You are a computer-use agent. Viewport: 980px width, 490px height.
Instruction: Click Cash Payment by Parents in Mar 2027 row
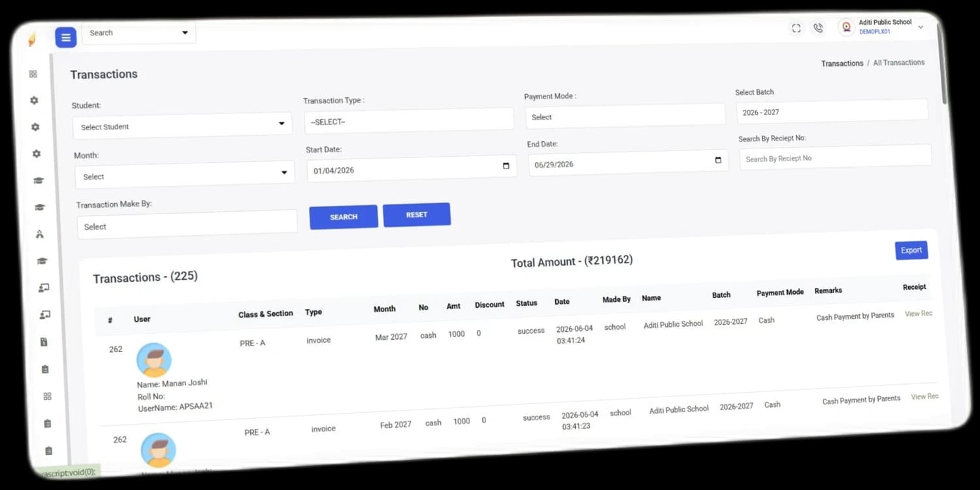(855, 316)
